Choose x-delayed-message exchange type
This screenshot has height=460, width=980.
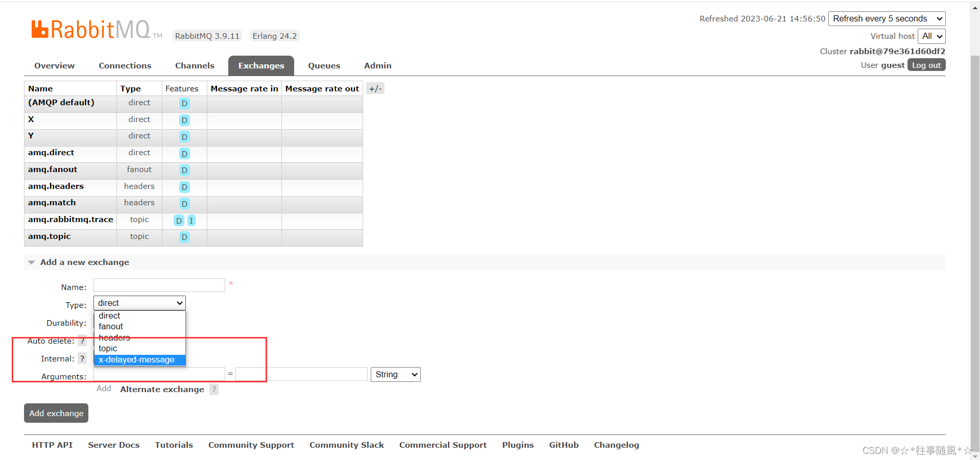coord(139,359)
